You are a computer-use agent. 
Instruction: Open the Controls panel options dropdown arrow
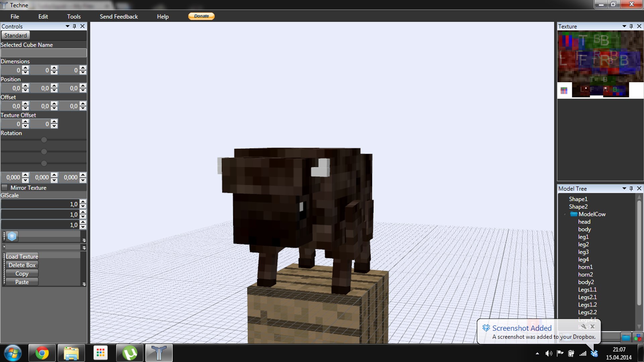[67, 26]
